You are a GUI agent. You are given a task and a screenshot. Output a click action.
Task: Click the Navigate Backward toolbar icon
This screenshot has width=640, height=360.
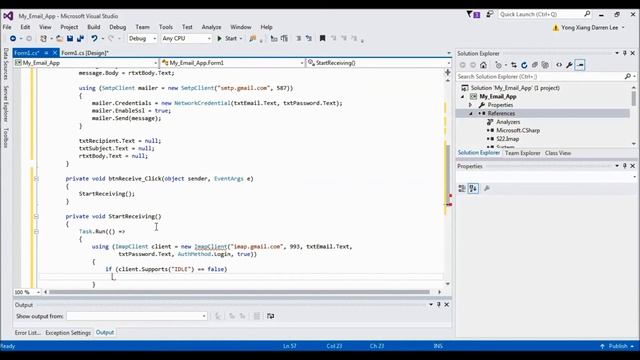point(13,38)
